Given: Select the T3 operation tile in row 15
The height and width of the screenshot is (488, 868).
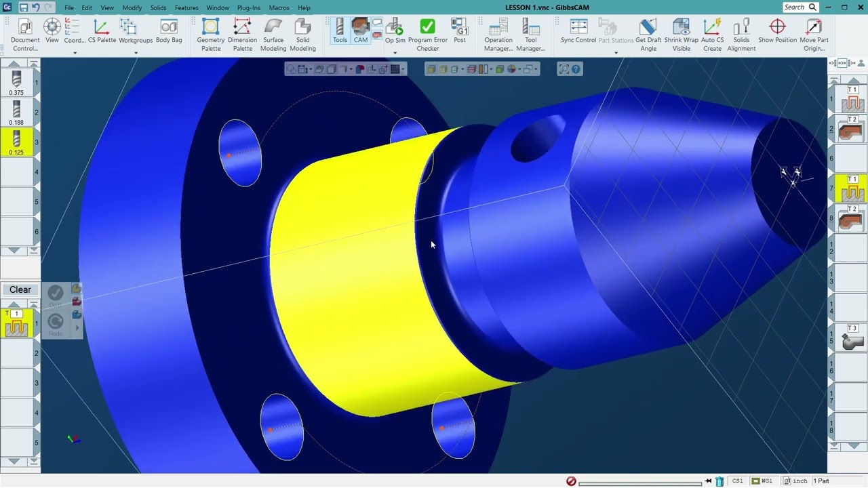Looking at the screenshot, I should point(852,338).
